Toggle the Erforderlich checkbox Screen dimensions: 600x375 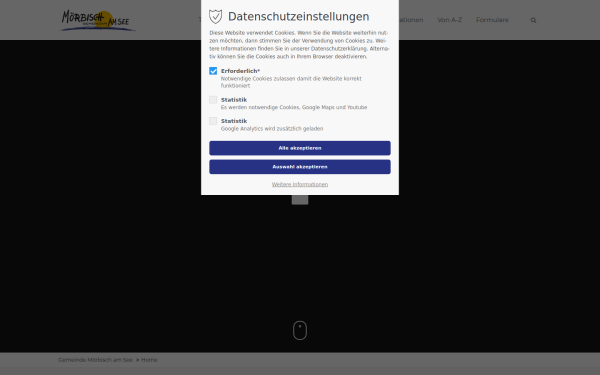[x=213, y=71]
